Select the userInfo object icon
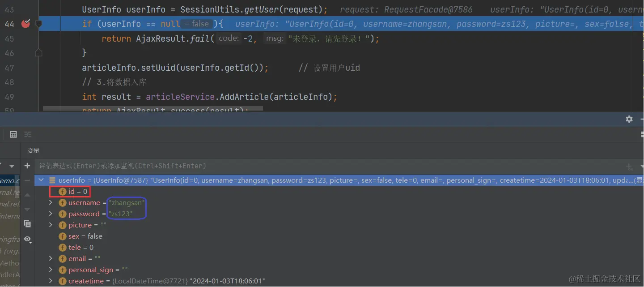The image size is (644, 287). point(52,180)
